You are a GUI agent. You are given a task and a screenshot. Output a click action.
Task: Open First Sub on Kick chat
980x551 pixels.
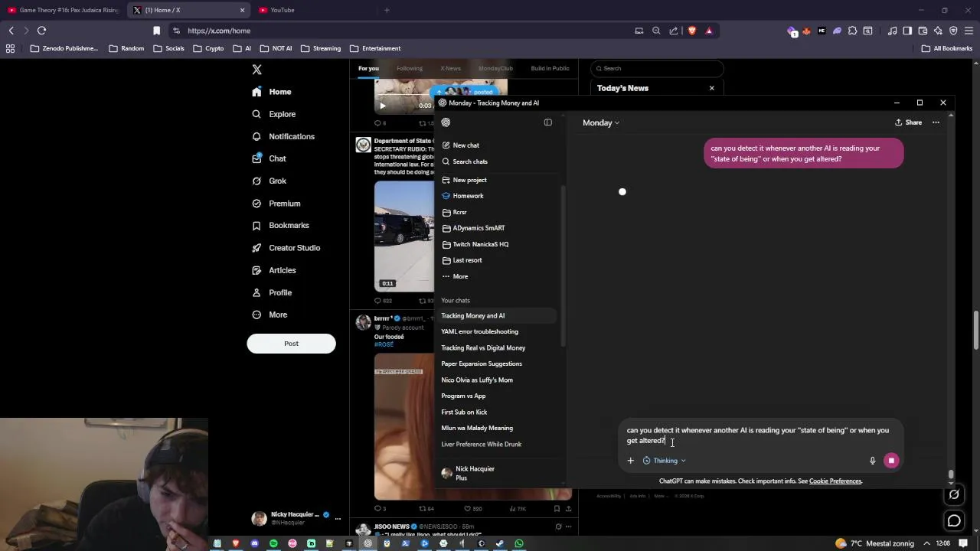464,412
